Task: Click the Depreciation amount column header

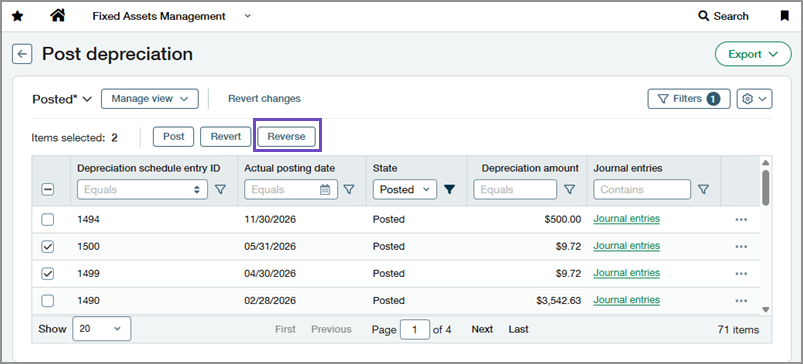Action: point(530,168)
